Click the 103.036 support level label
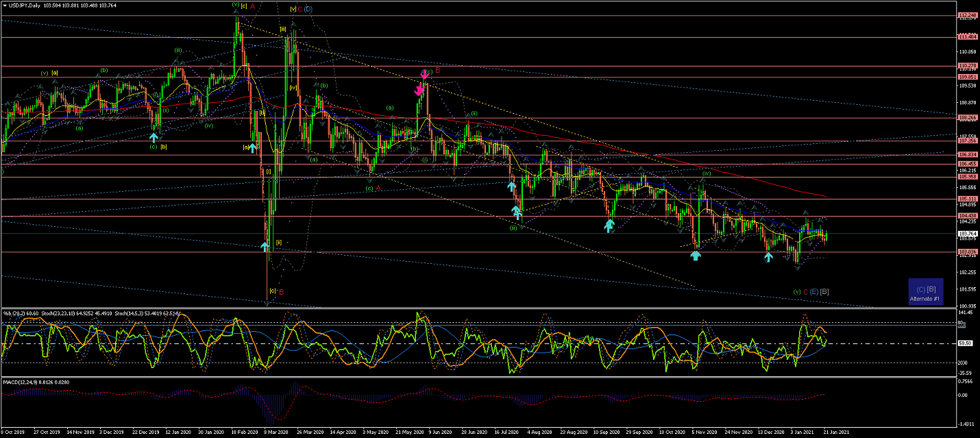The height and width of the screenshot is (438, 980). (967, 252)
